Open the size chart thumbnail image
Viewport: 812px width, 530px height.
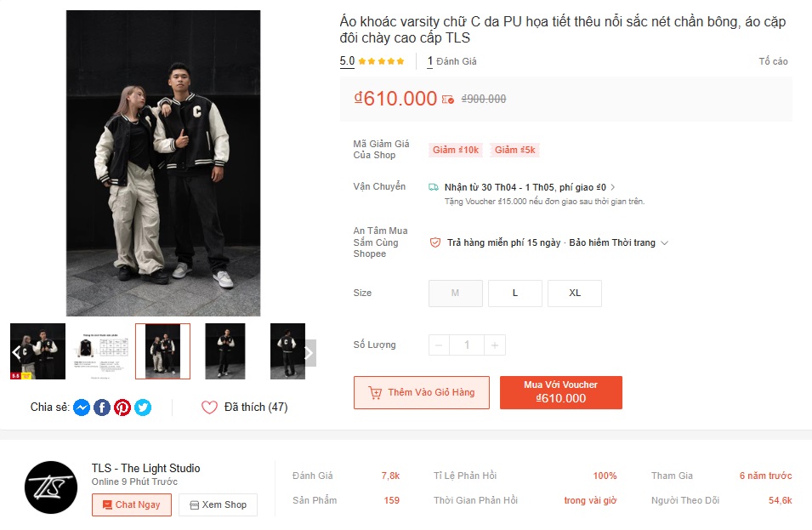click(x=100, y=350)
